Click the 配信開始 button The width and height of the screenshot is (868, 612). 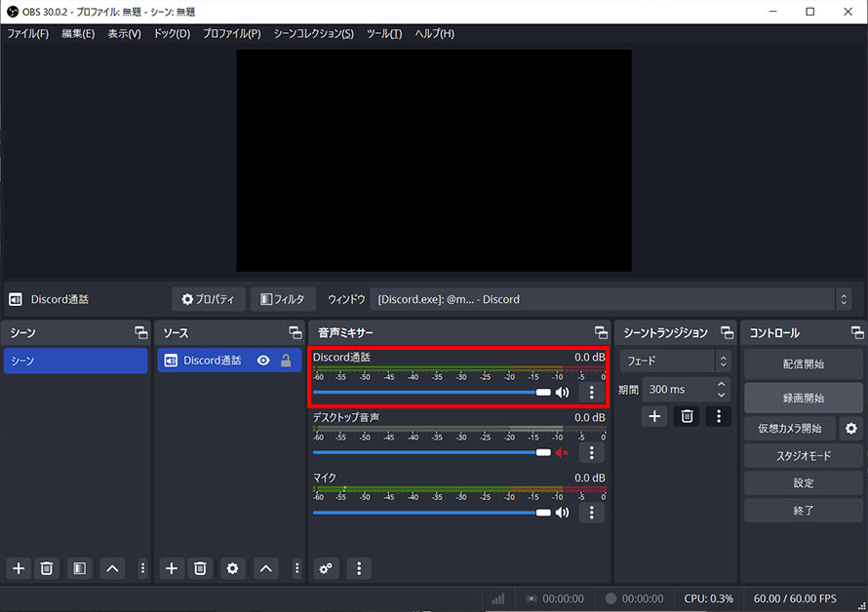click(804, 364)
